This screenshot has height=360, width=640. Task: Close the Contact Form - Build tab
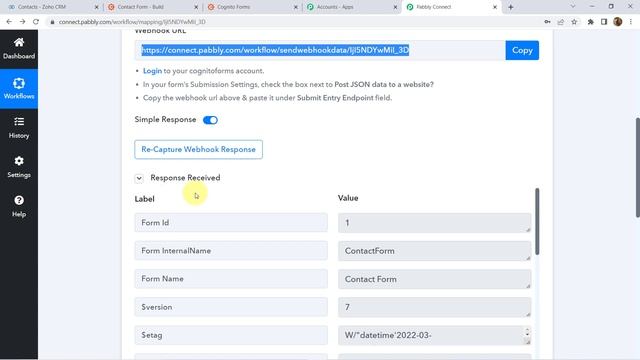(x=196, y=7)
